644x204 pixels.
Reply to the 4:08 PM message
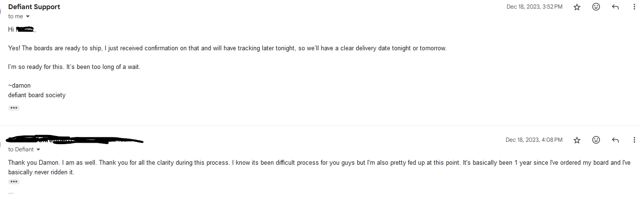[615, 140]
